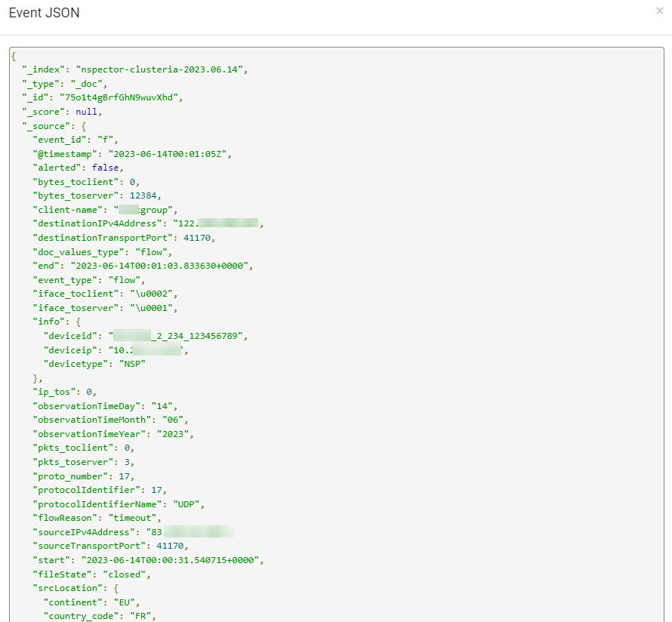Click the "_source" key
Screen dimensions: 672x622
tap(46, 126)
